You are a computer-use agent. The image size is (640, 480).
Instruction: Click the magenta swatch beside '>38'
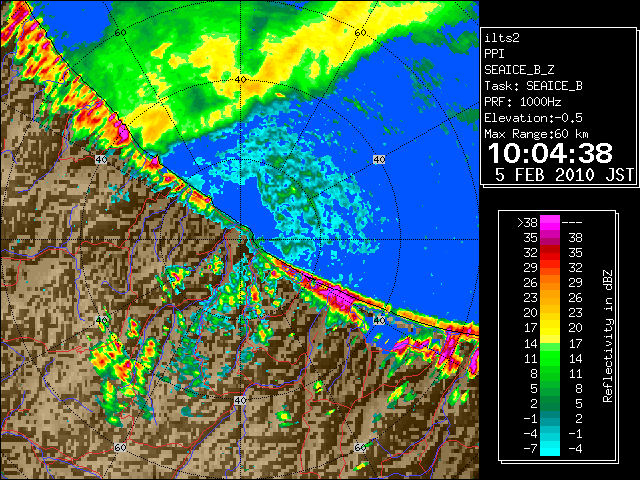click(550, 223)
